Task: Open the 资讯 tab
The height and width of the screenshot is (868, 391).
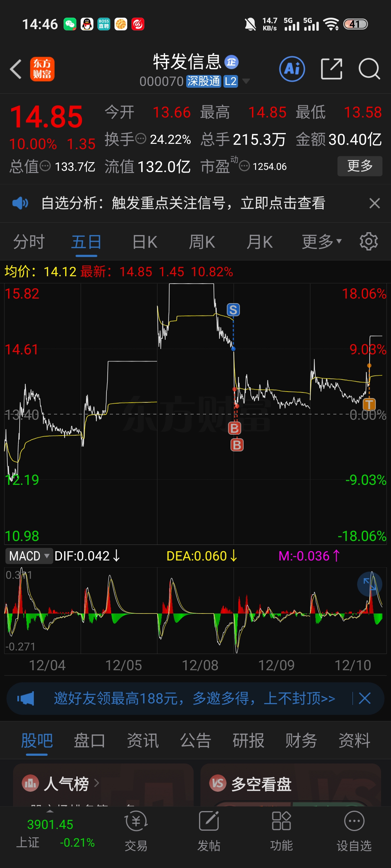Action: [x=142, y=741]
